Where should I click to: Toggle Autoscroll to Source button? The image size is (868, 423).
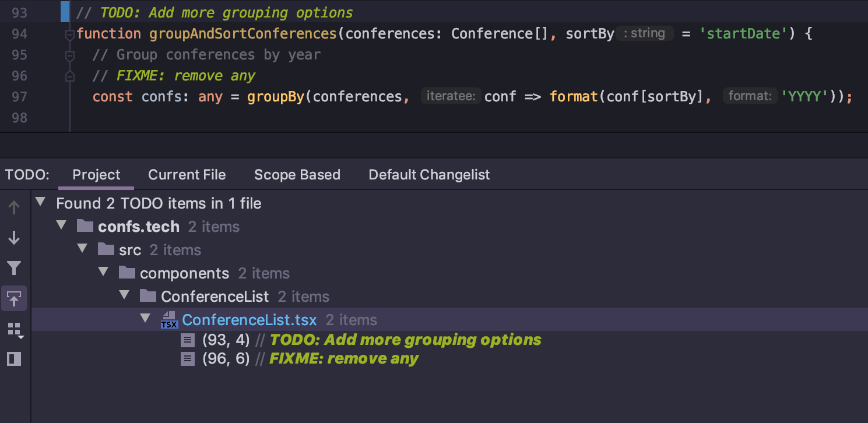tap(14, 299)
